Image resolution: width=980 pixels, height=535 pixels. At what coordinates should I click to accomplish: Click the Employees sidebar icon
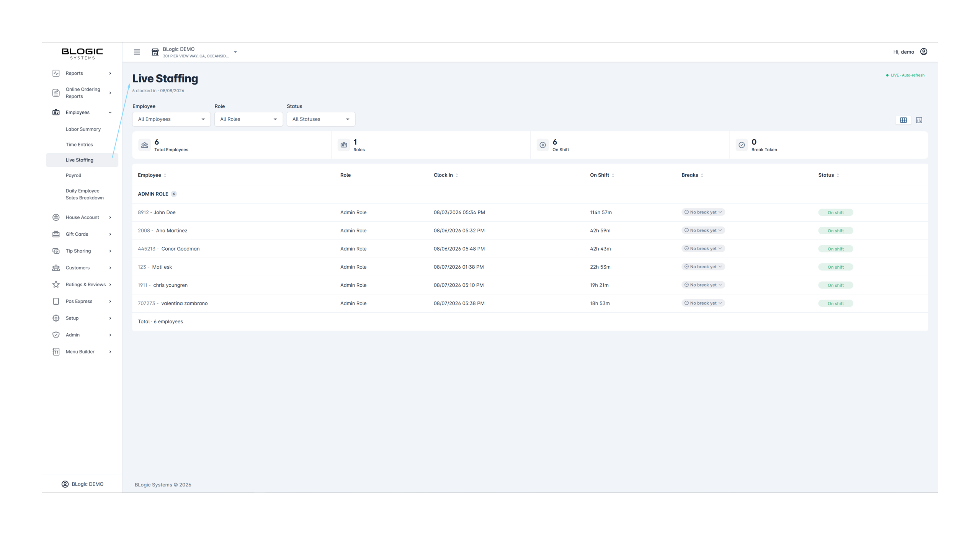56,112
